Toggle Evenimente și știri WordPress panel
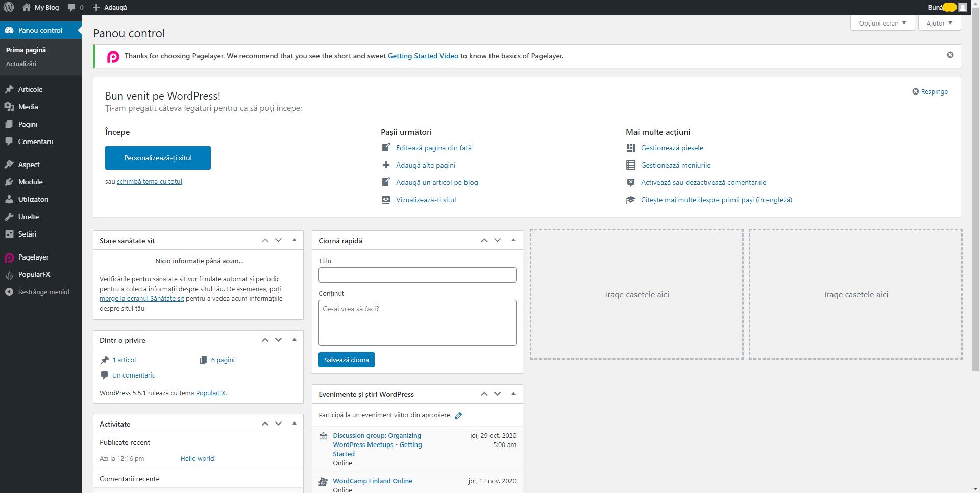980x493 pixels. (x=513, y=394)
